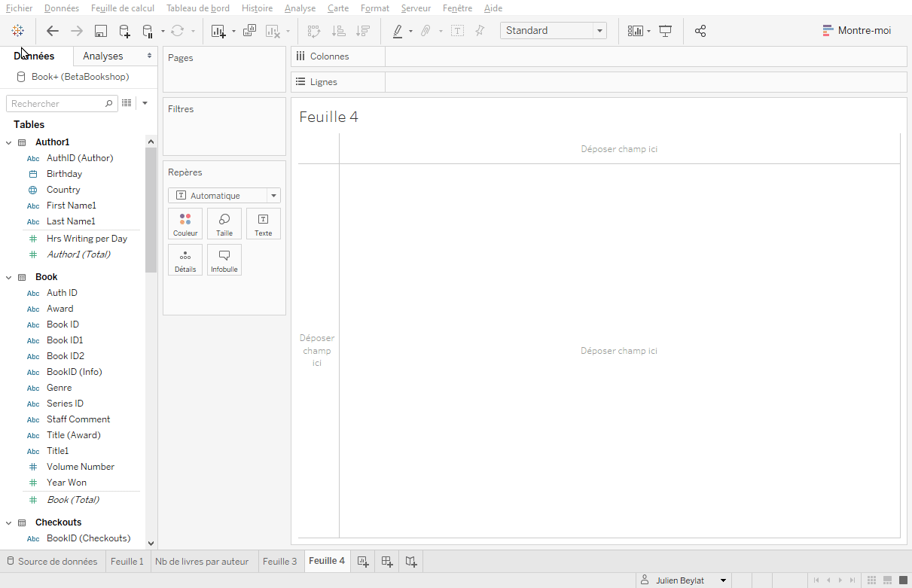Click the fix axes pin icon

480,31
